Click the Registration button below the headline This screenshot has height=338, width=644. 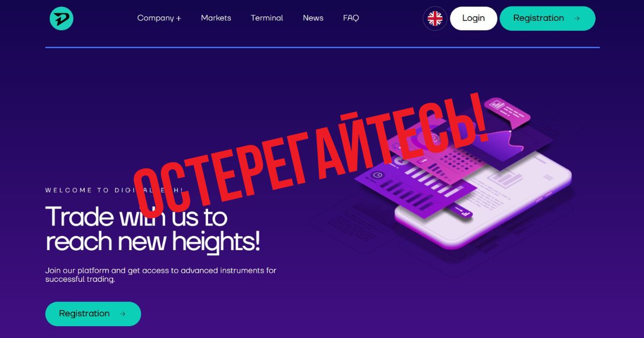click(93, 314)
